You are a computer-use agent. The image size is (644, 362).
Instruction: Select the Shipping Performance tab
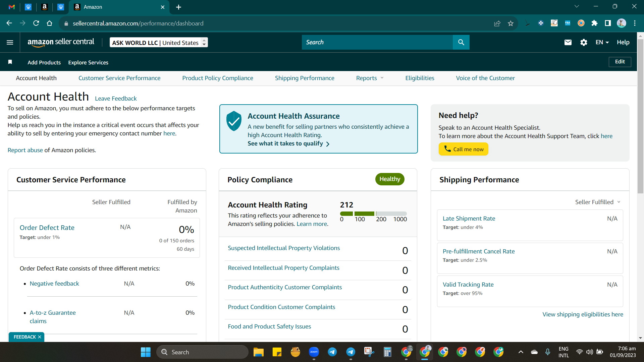(x=305, y=78)
